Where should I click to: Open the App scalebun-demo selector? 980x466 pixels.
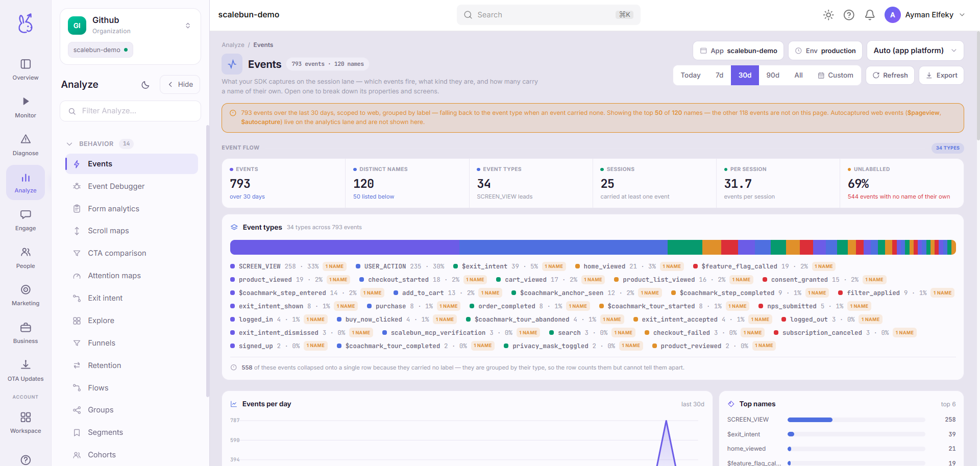tap(738, 51)
